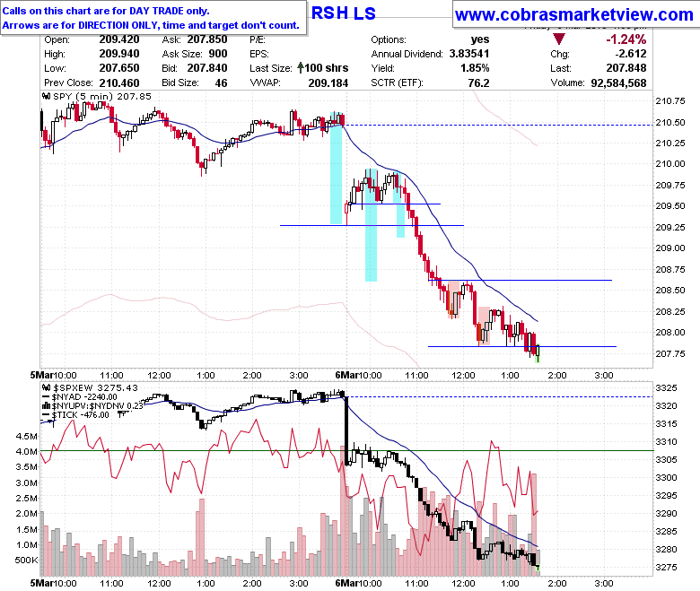Click the SCTR (ETF) value 76.2

pyautogui.click(x=479, y=83)
